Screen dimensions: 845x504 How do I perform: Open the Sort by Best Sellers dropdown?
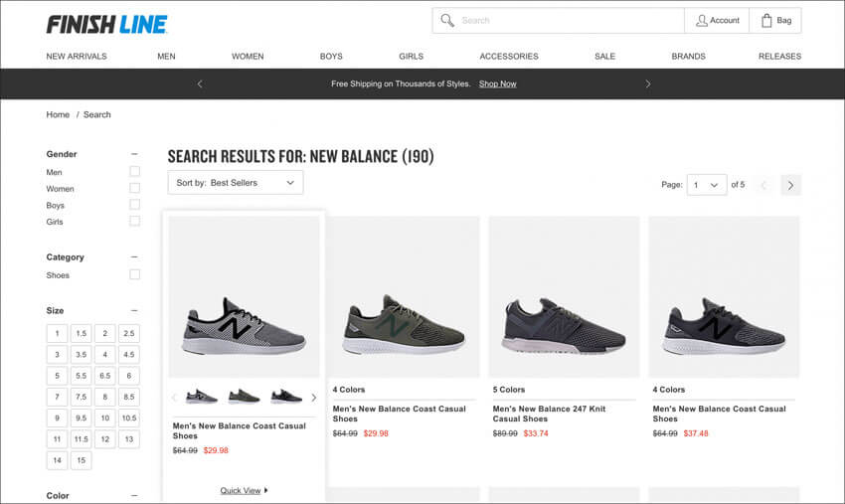(x=236, y=183)
